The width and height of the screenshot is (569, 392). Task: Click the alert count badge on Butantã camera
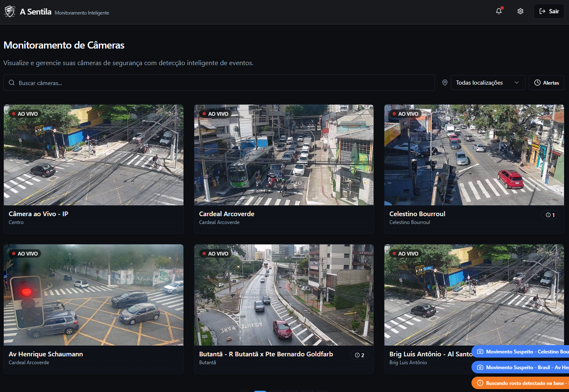(360, 355)
